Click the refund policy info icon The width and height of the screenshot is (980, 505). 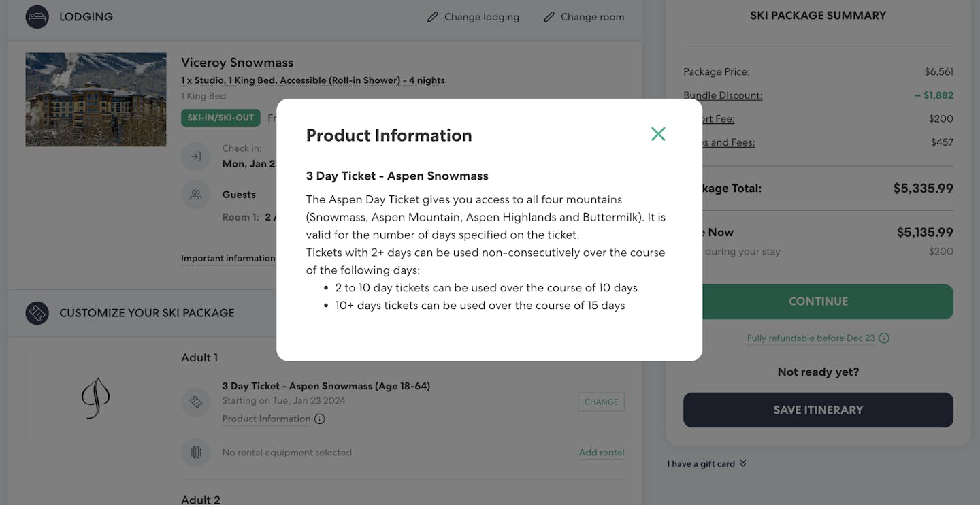(884, 338)
